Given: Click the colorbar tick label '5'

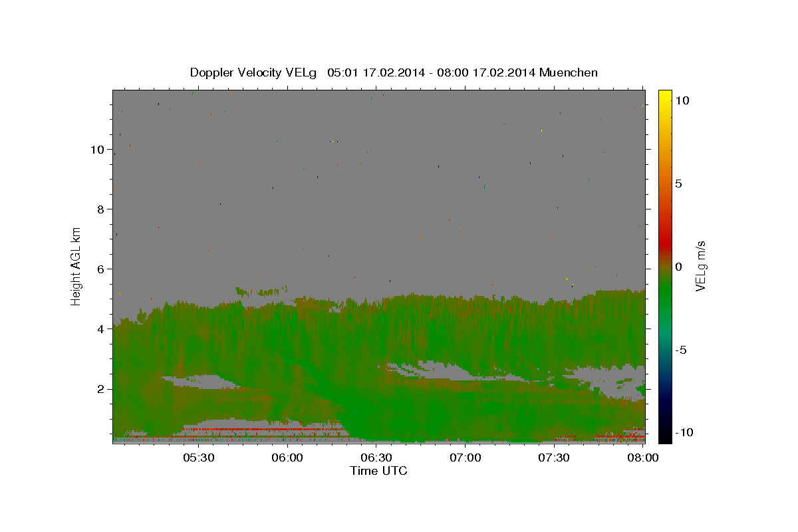Looking at the screenshot, I should tap(678, 184).
